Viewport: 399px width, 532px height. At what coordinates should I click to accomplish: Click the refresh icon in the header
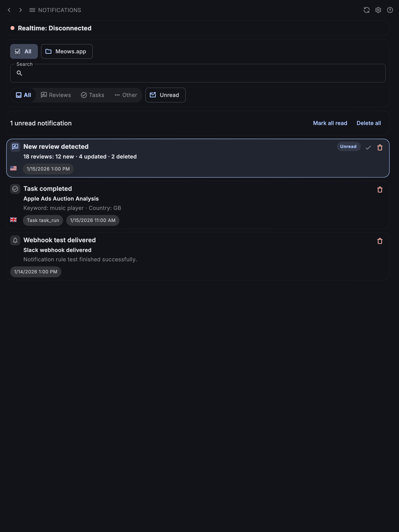[366, 10]
